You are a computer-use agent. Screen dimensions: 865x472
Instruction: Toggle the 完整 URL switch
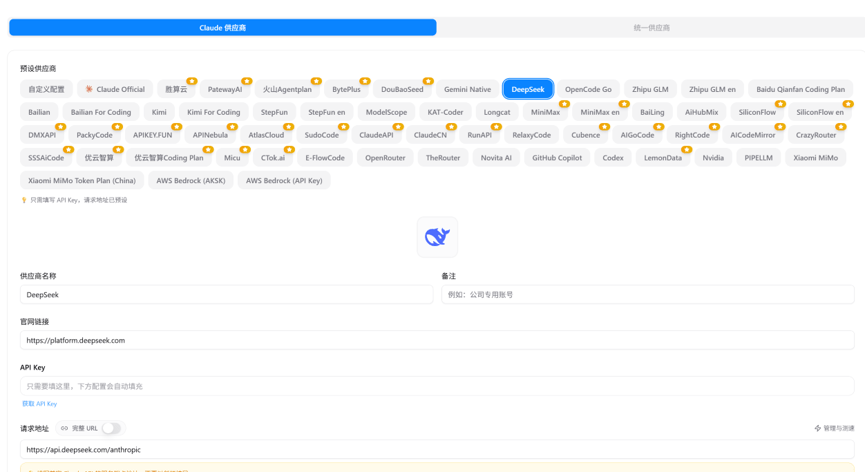pos(111,428)
